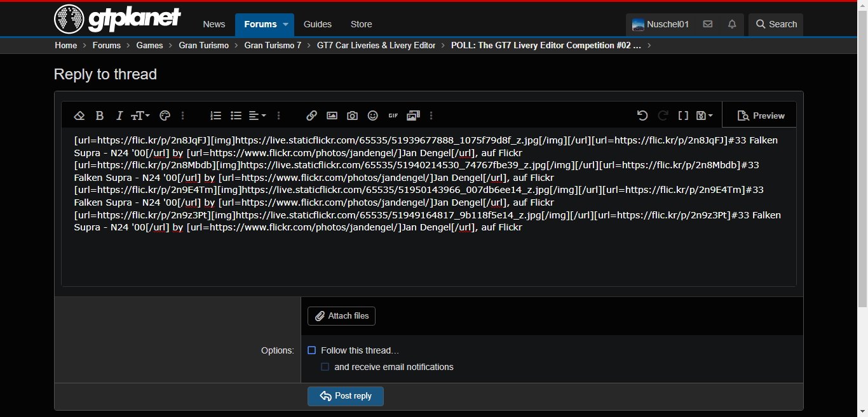Go to Gran Turismo 7 breadcrumb
Viewport: 868px width, 417px height.
click(x=273, y=45)
